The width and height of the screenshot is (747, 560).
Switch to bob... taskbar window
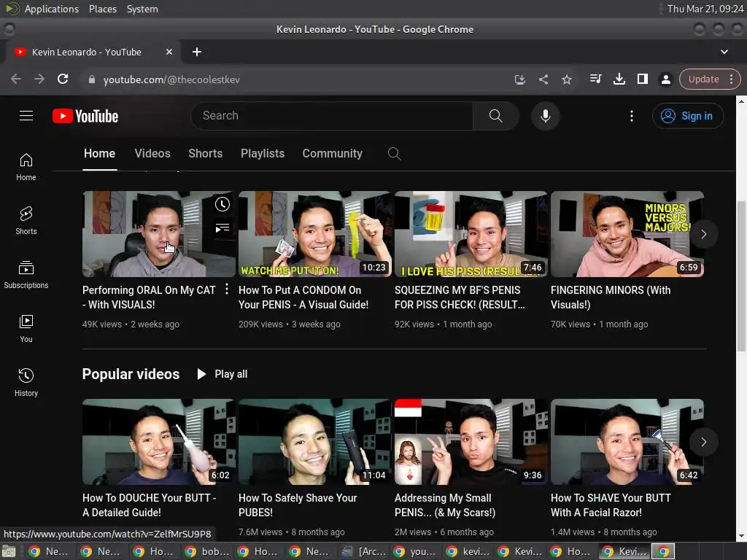tap(208, 551)
